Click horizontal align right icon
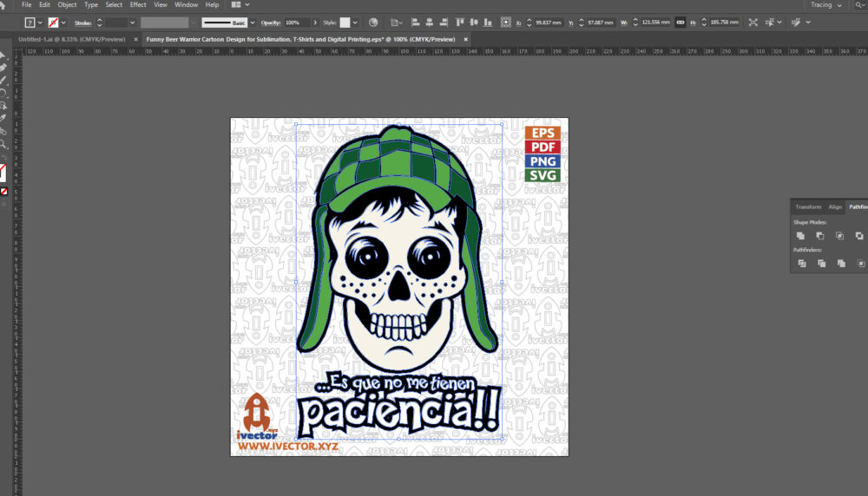The height and width of the screenshot is (496, 868). pyautogui.click(x=444, y=23)
